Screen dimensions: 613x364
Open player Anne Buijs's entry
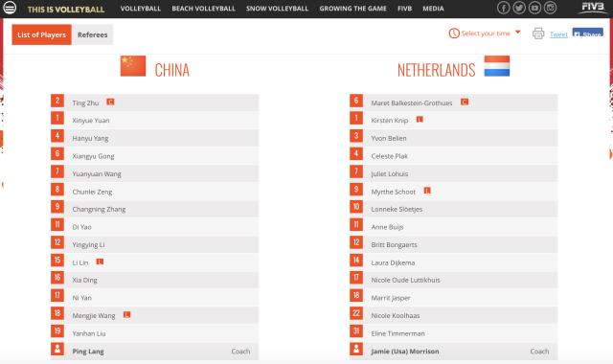(x=453, y=227)
